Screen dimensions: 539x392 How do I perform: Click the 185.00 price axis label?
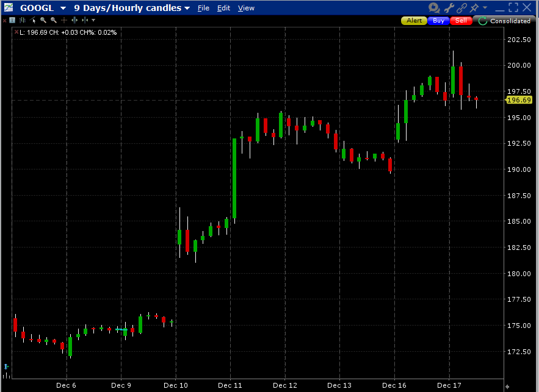tap(519, 221)
